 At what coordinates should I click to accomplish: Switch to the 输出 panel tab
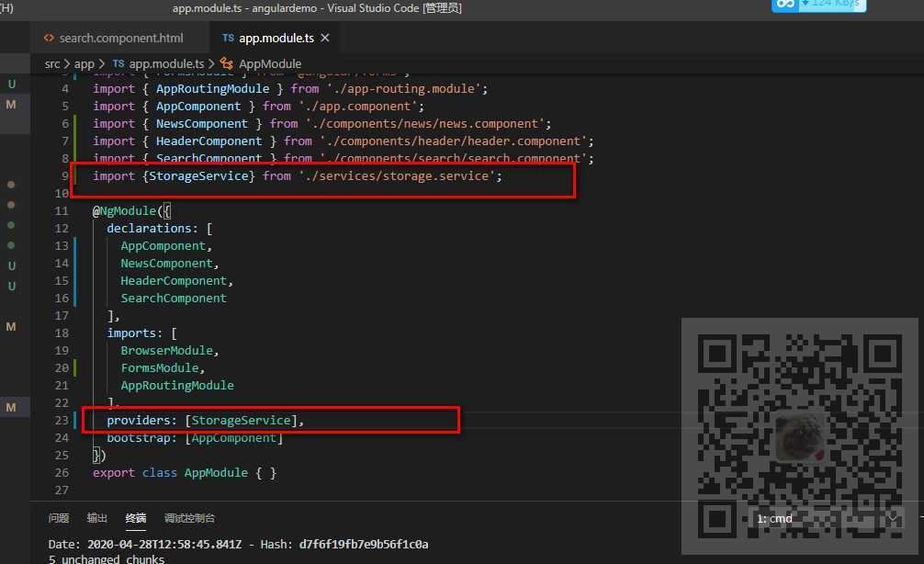[x=97, y=518]
